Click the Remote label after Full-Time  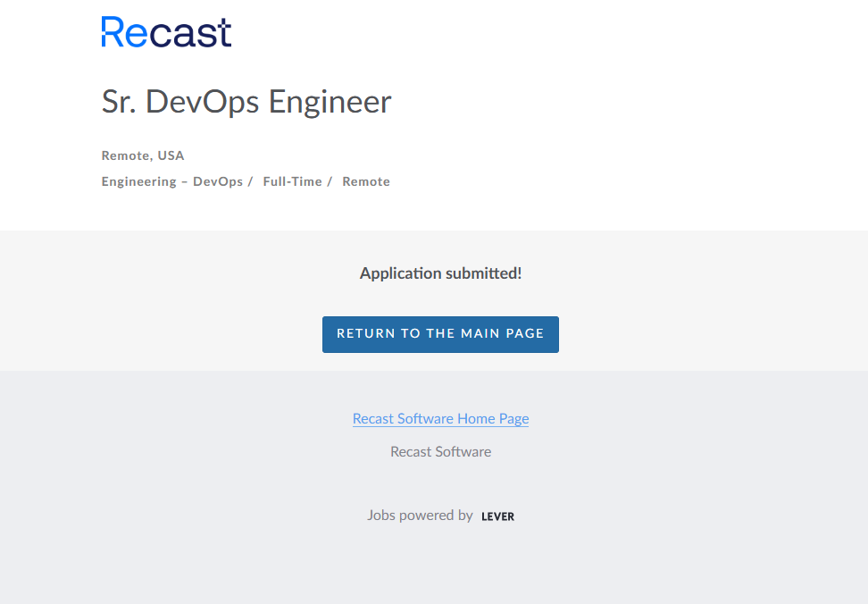click(x=366, y=181)
